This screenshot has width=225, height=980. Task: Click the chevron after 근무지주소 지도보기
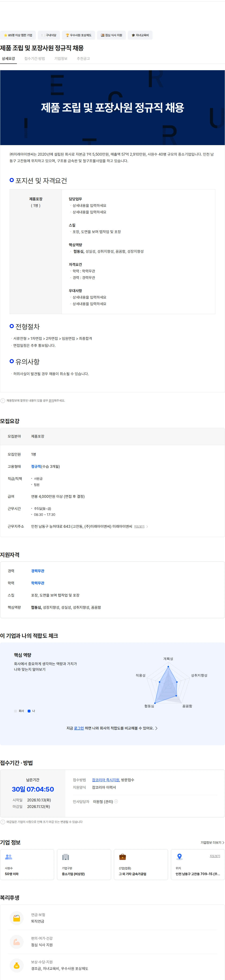tap(147, 527)
